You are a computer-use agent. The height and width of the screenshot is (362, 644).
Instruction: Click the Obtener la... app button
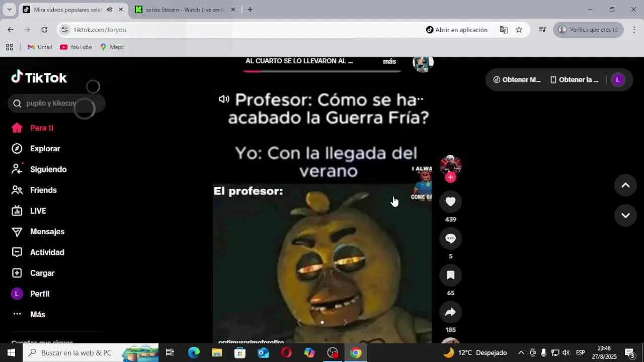(574, 79)
